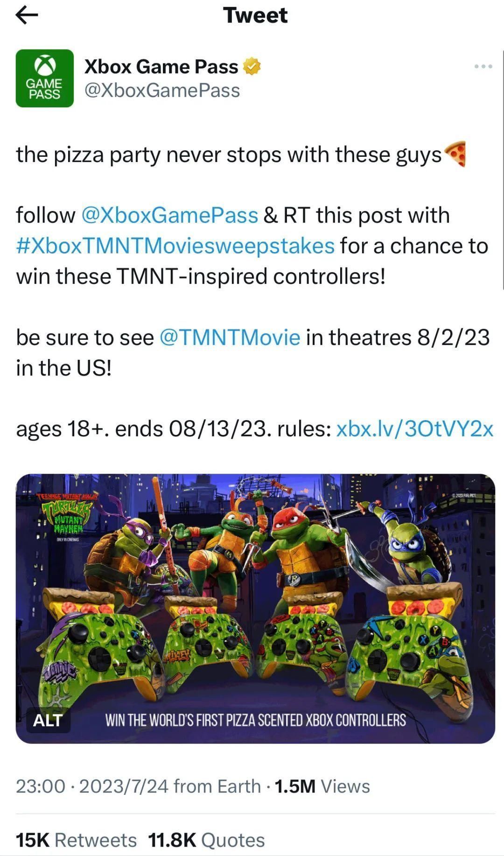Image resolution: width=504 pixels, height=856 pixels.
Task: Open the TMNT controllers image
Action: coord(255,609)
